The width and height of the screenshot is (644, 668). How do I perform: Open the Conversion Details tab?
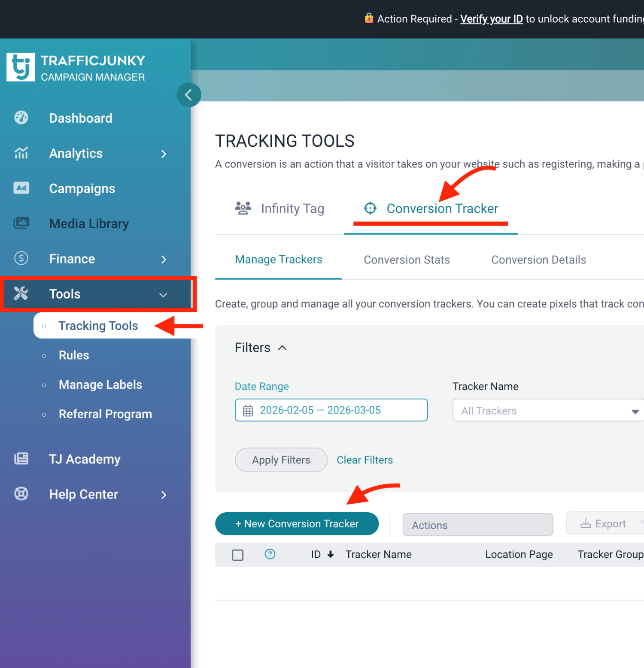(538, 260)
